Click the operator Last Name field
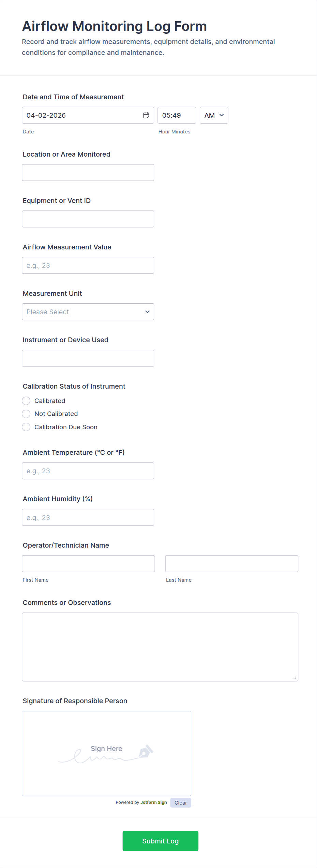This screenshot has width=317, height=868. point(231,564)
